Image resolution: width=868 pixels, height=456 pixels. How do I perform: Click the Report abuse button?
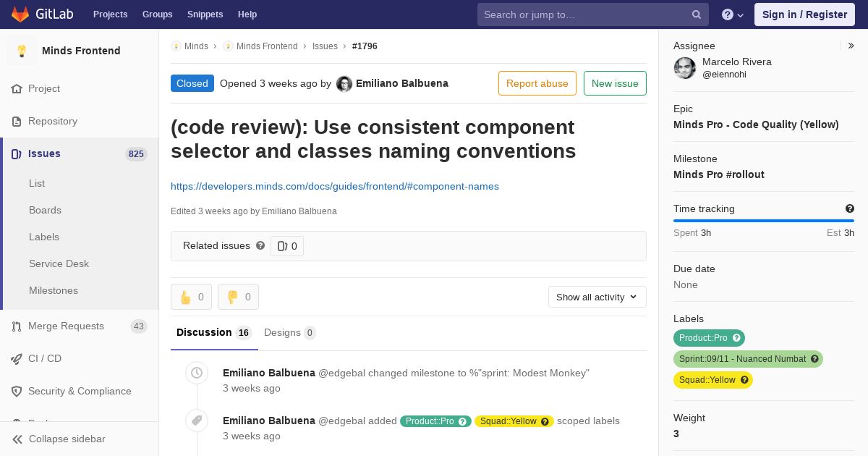pos(537,83)
